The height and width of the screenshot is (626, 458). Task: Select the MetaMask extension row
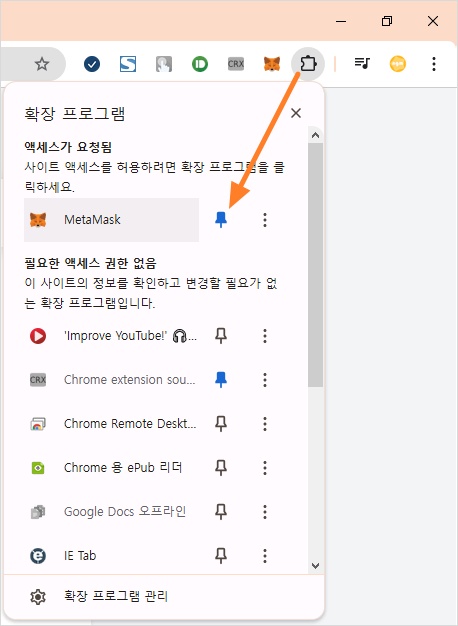[111, 220]
